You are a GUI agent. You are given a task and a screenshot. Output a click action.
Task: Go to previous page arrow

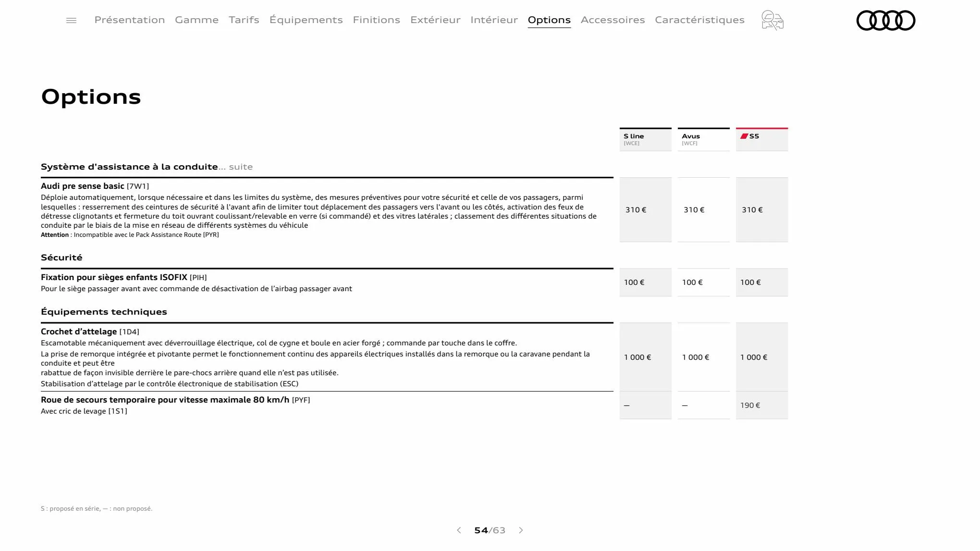tap(459, 530)
